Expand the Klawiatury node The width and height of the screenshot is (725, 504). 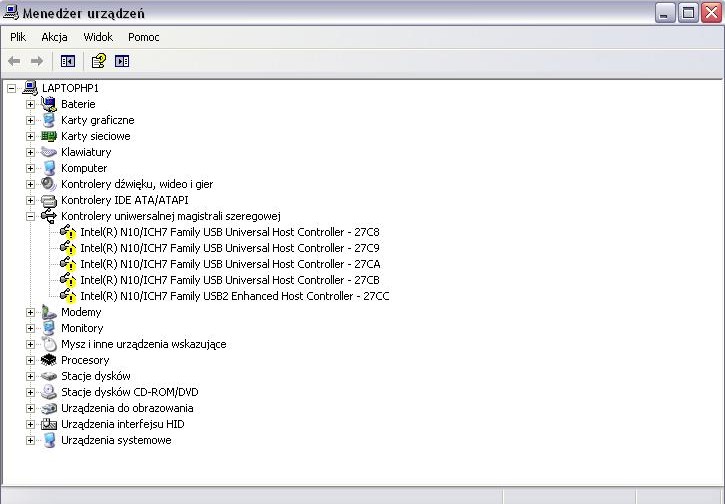point(30,152)
